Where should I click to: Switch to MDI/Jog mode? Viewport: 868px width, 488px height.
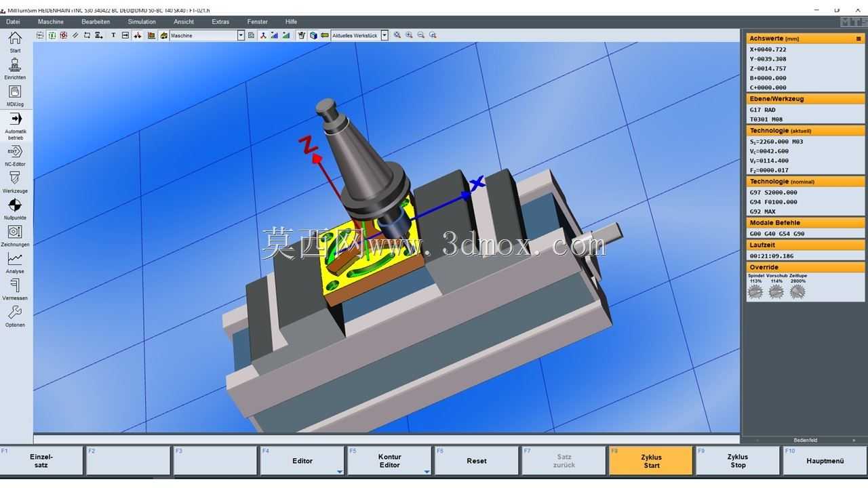point(15,96)
